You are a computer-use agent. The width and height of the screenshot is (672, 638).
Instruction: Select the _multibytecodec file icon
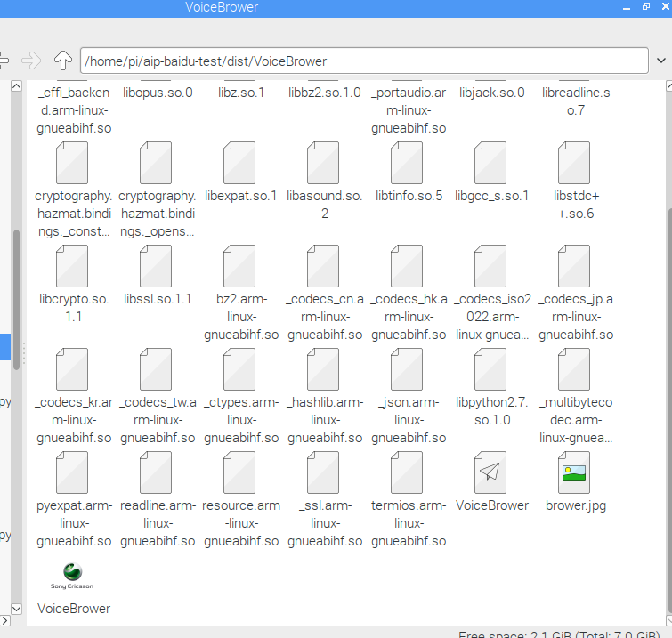point(574,370)
